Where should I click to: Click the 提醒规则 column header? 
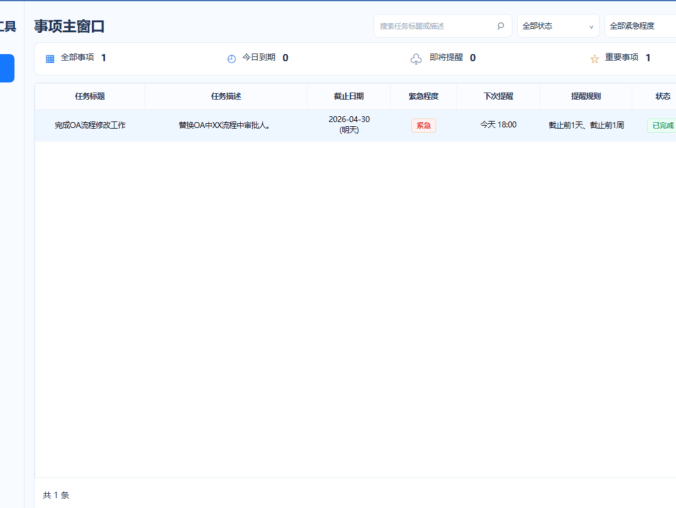coord(586,96)
